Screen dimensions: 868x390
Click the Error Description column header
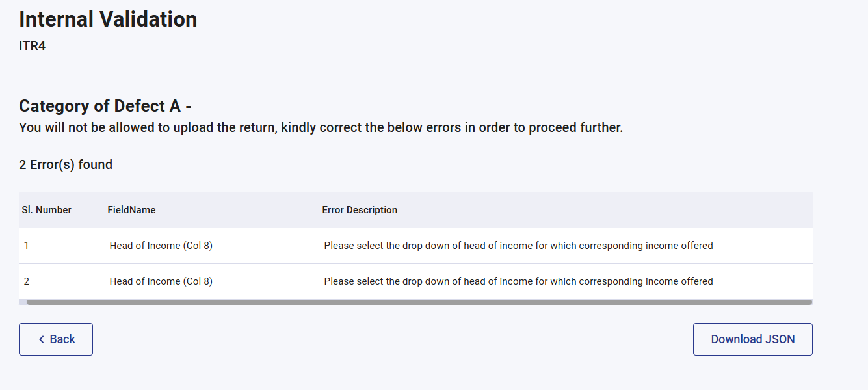360,210
